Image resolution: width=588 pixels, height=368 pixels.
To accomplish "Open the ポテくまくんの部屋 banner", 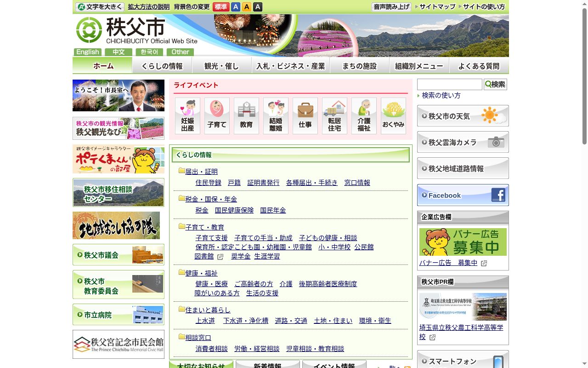I will (x=119, y=159).
